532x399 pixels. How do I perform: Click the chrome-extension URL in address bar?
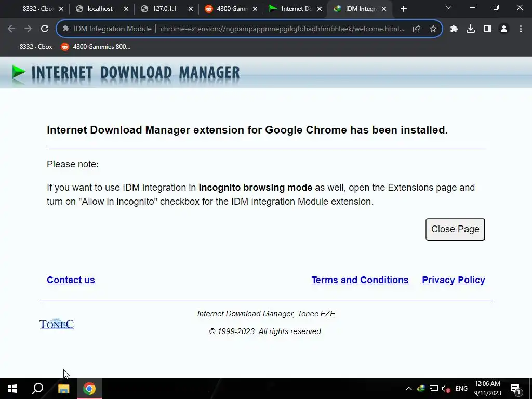pos(282,29)
